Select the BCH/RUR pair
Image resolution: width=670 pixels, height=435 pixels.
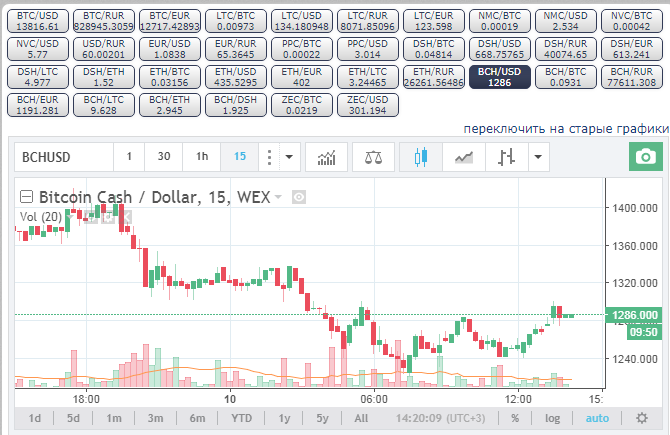point(632,77)
